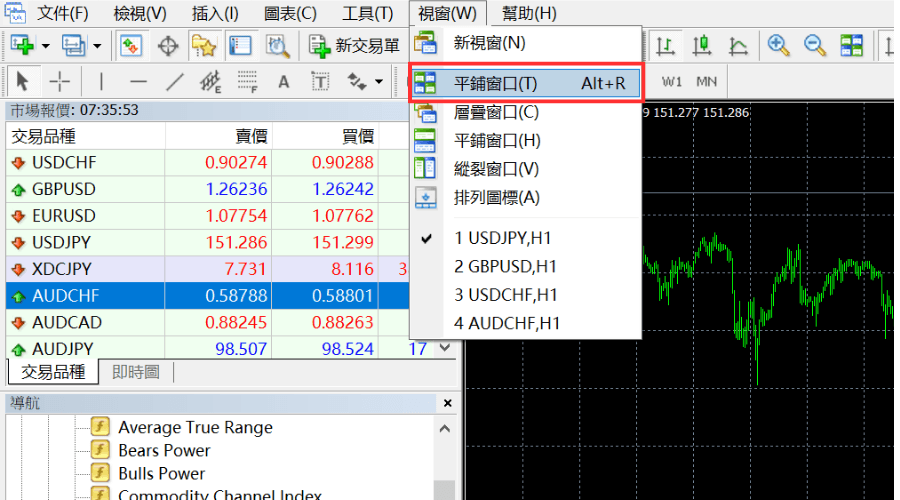The height and width of the screenshot is (500, 900).
Task: Select the vertical line drawing tool
Action: 102,82
